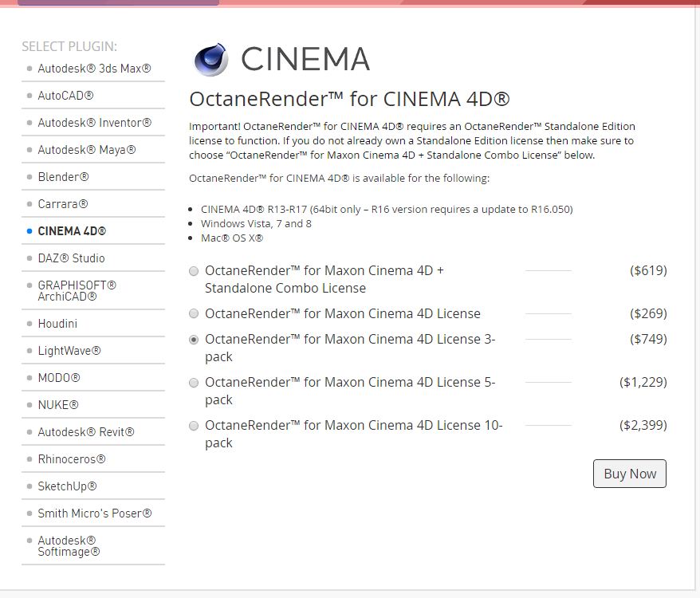Choose the $269 Cinema 4D License radio button
The width and height of the screenshot is (700, 598).
pos(194,313)
